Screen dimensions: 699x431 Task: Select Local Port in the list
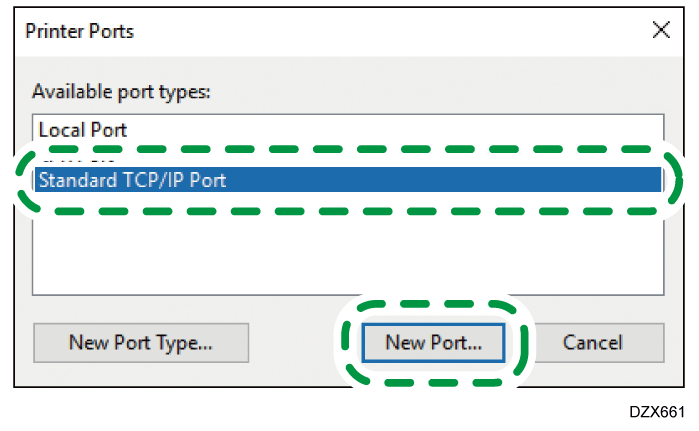pyautogui.click(x=83, y=130)
